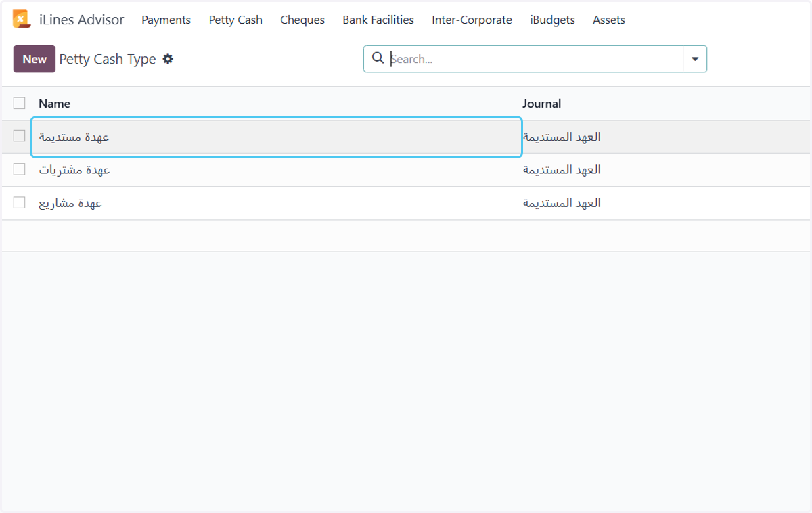Open the iBudgets menu

pyautogui.click(x=552, y=20)
